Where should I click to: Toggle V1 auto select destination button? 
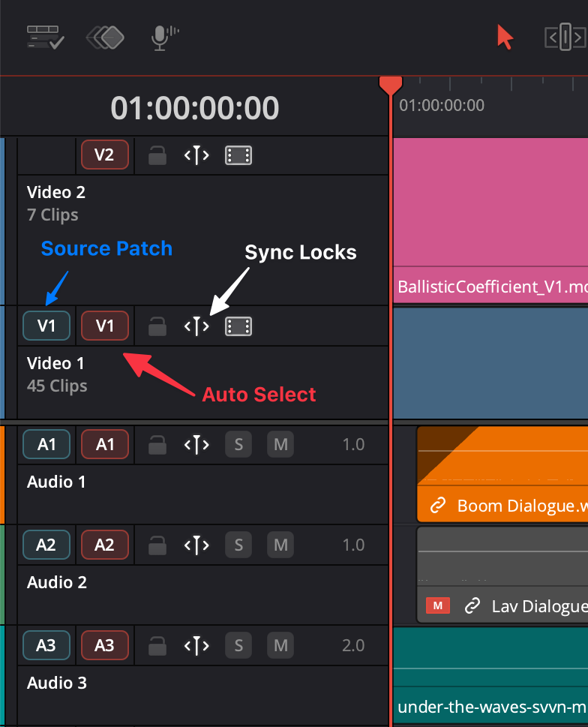coord(105,326)
